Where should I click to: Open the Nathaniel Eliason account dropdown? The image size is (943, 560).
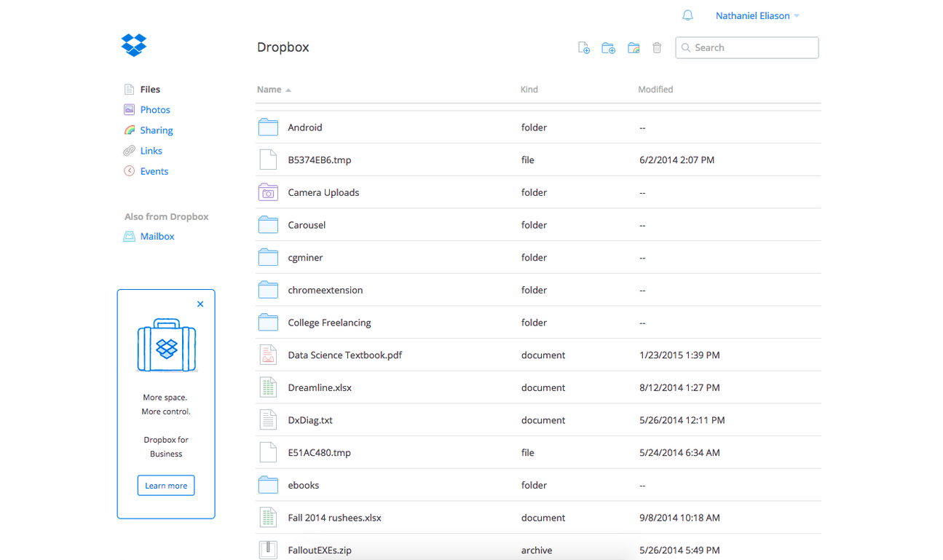757,15
